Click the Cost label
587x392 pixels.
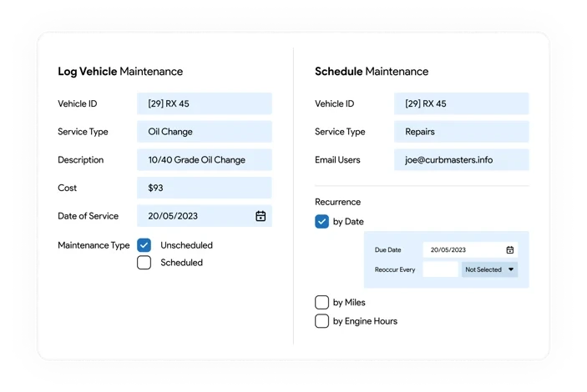67,188
